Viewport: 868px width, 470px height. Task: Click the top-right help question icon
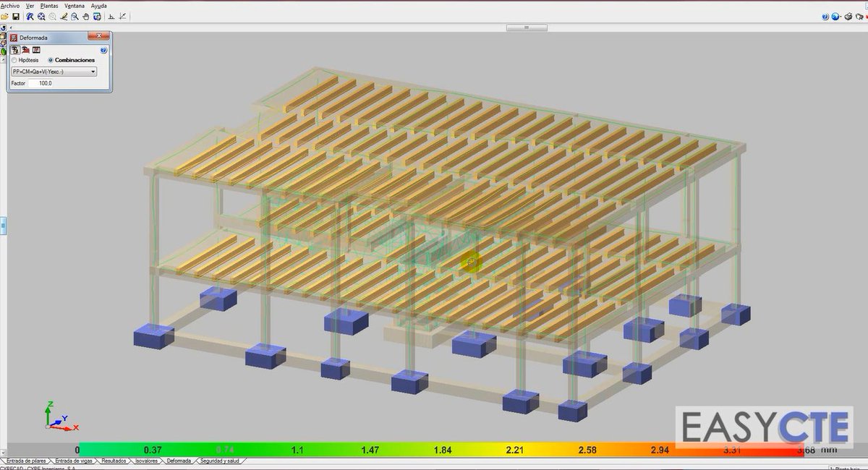(x=825, y=17)
